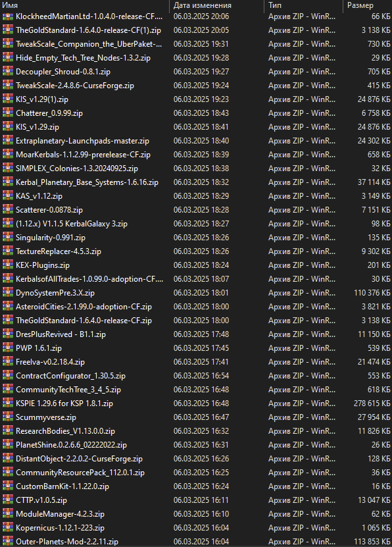Select the icon of ContractConfigurator_1.30.5.zip
The image size is (392, 547).
pyautogui.click(x=8, y=376)
